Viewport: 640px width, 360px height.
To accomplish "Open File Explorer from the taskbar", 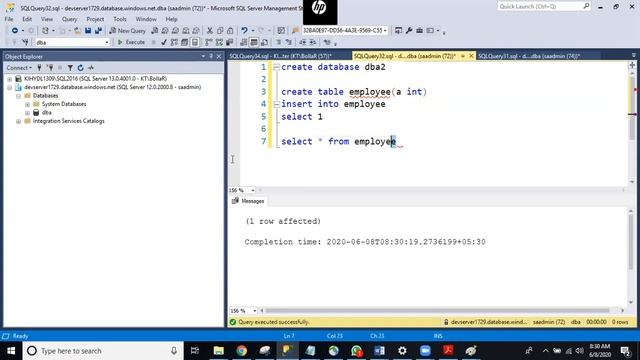I will click(x=219, y=351).
